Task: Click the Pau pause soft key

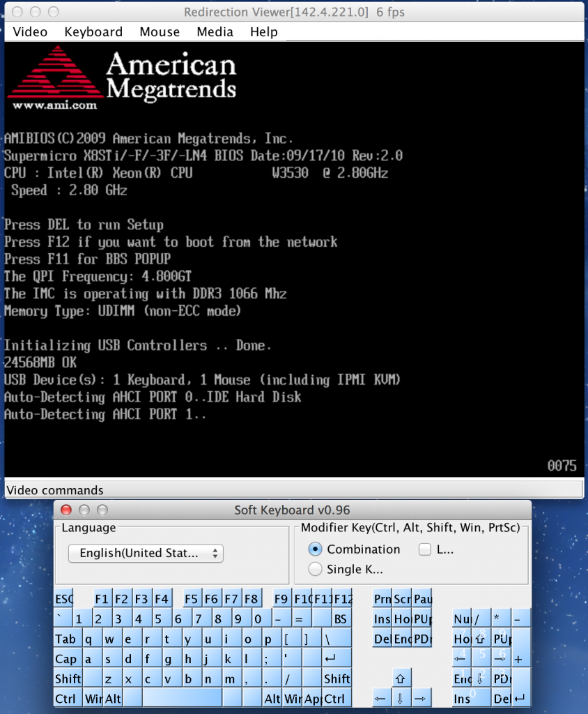Action: pos(422,598)
